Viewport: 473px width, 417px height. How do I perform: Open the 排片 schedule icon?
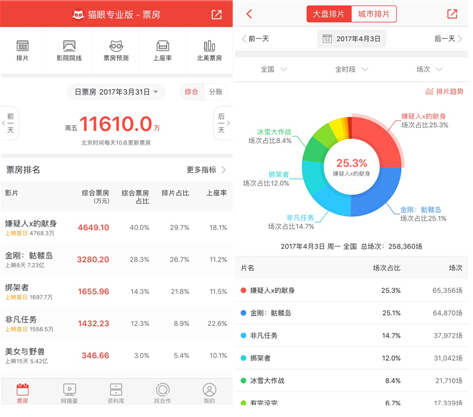pyautogui.click(x=22, y=46)
